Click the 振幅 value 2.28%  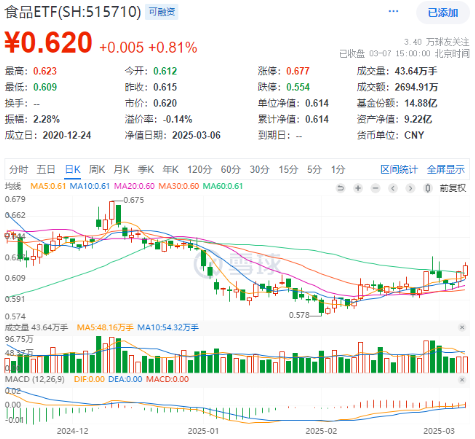pos(46,119)
